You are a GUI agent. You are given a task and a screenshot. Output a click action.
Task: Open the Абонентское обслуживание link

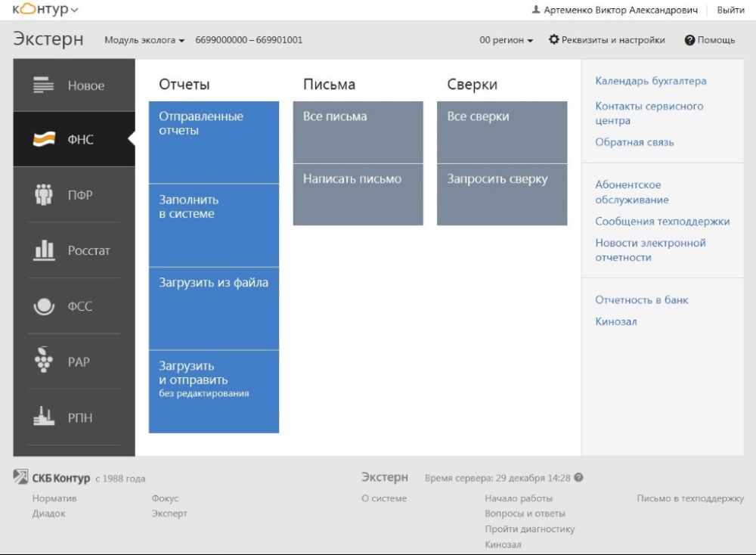[x=631, y=192]
